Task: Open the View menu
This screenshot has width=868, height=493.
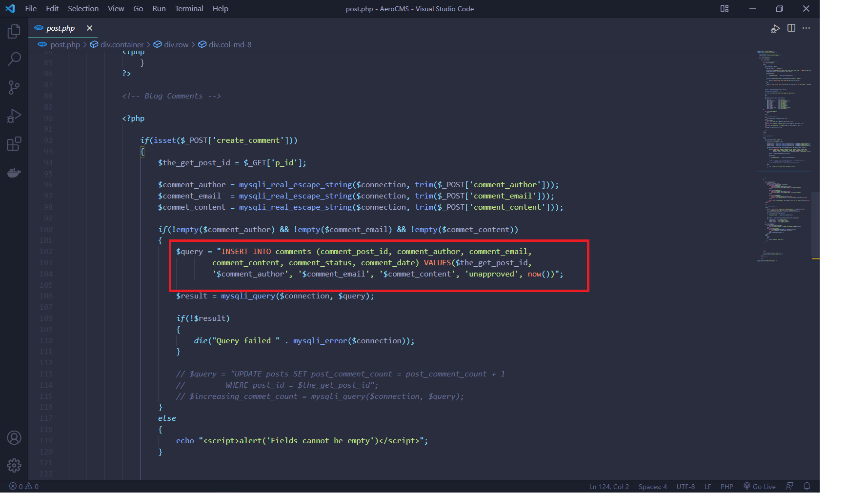Action: click(116, 9)
